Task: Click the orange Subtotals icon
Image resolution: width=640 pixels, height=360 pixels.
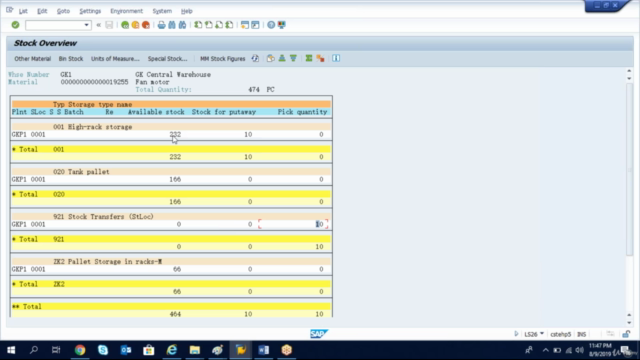Action: click(320, 58)
